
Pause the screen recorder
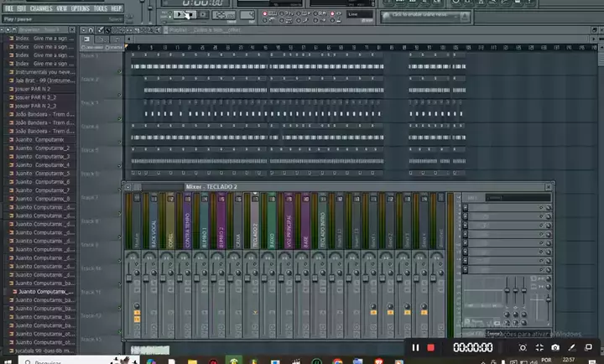point(415,347)
